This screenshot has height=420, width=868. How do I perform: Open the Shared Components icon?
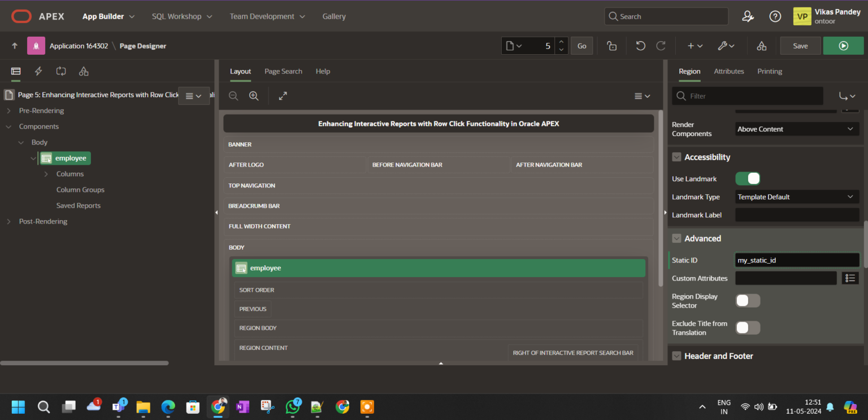(761, 46)
